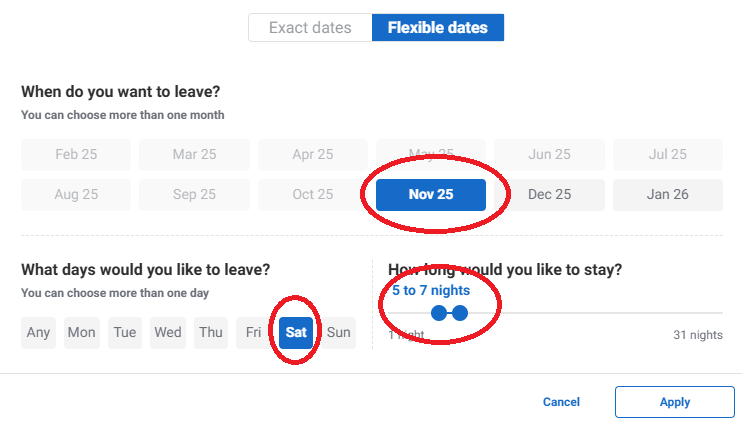Switch to the Exact dates tab
This screenshot has width=742, height=425.
click(310, 28)
